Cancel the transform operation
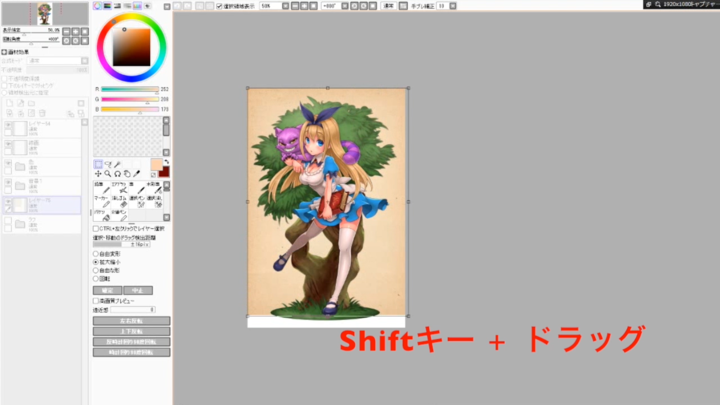This screenshot has height=405, width=720. 138,290
